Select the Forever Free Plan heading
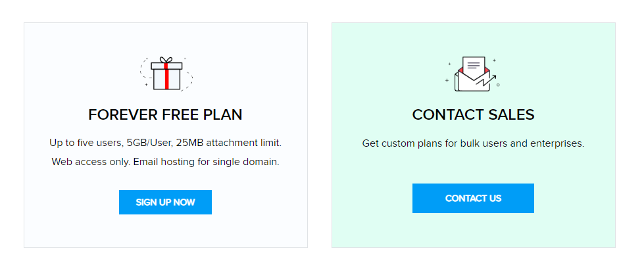Viewport: 644px width, 271px height. pyautogui.click(x=165, y=115)
